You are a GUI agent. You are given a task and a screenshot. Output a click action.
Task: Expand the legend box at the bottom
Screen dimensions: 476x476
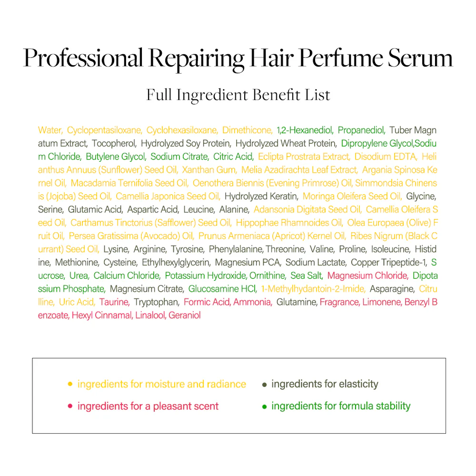pyautogui.click(x=238, y=394)
